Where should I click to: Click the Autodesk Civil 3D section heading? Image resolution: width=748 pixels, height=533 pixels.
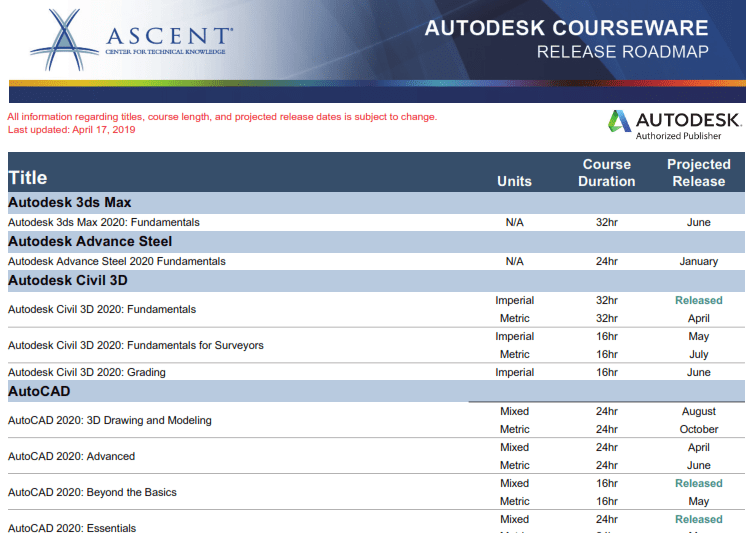coord(68,280)
